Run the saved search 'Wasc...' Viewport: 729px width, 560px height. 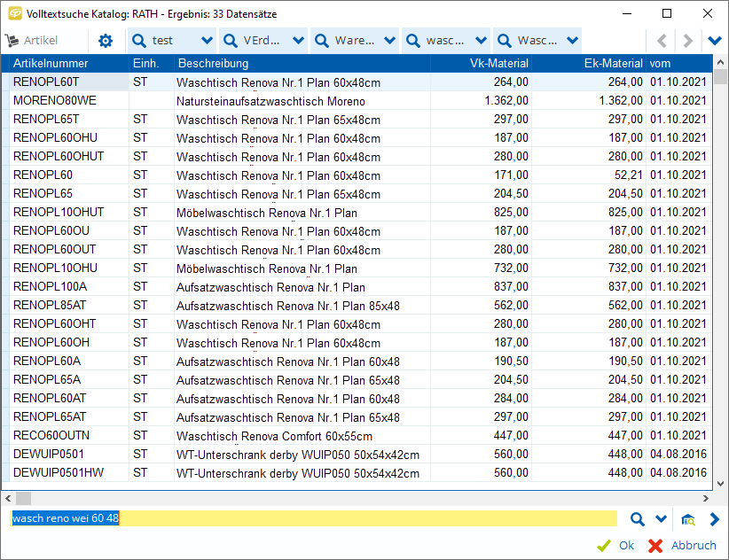point(529,41)
